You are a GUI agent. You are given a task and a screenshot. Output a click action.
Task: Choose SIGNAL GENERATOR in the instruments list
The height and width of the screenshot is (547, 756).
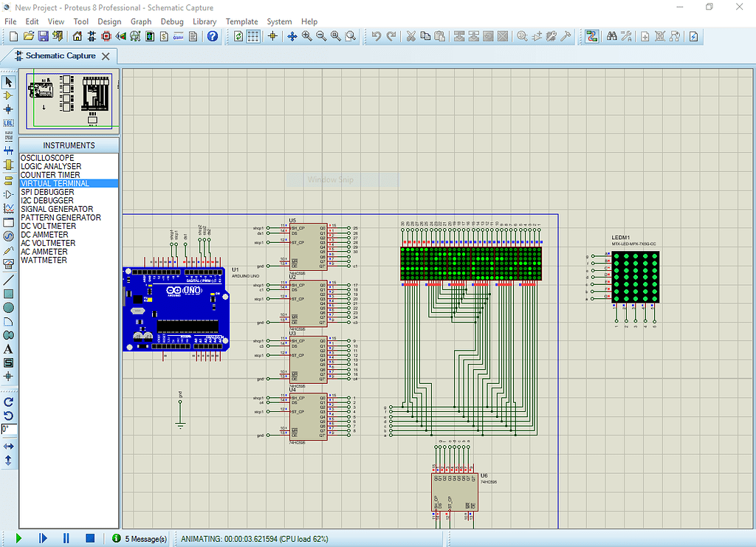[57, 209]
